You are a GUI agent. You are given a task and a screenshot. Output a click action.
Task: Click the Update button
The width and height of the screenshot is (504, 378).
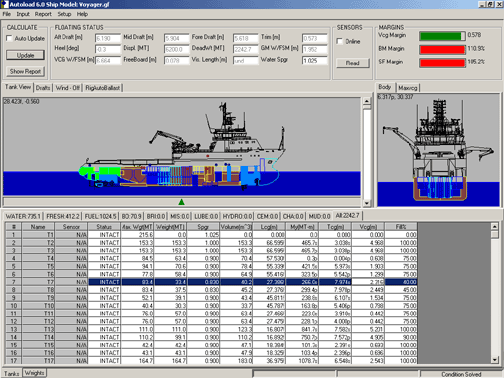(25, 55)
